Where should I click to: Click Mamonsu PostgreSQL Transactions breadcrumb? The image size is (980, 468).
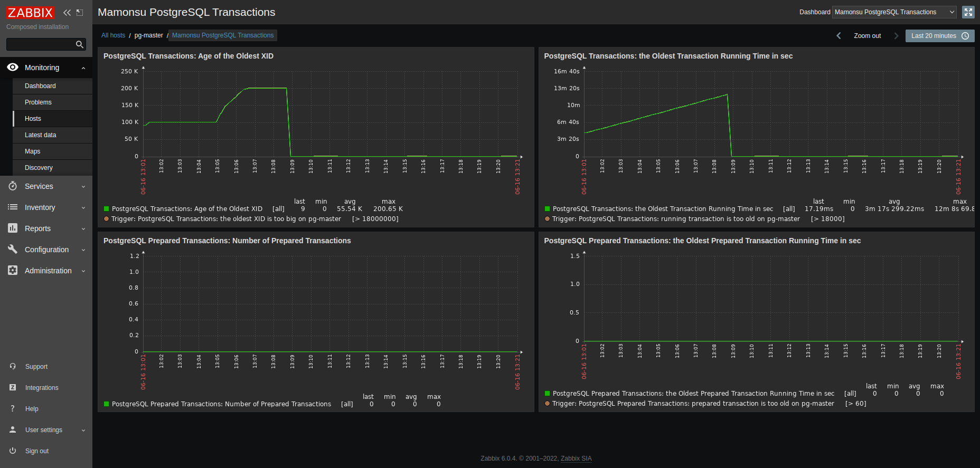(223, 35)
